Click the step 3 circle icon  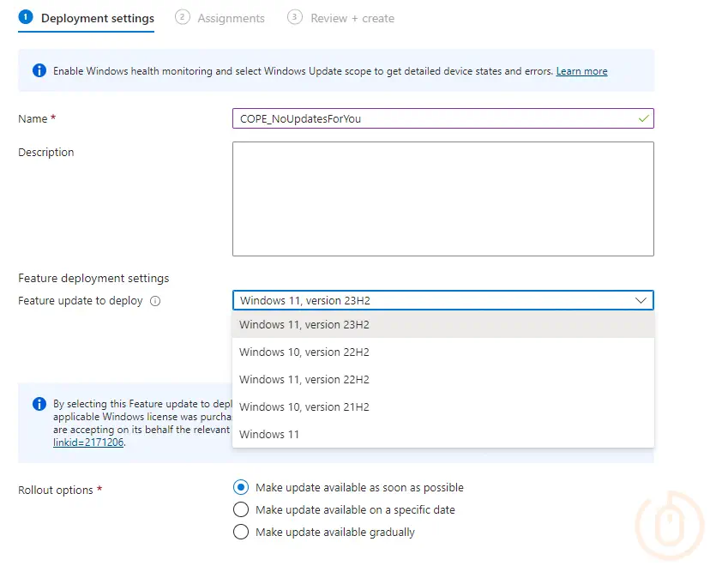coord(295,17)
